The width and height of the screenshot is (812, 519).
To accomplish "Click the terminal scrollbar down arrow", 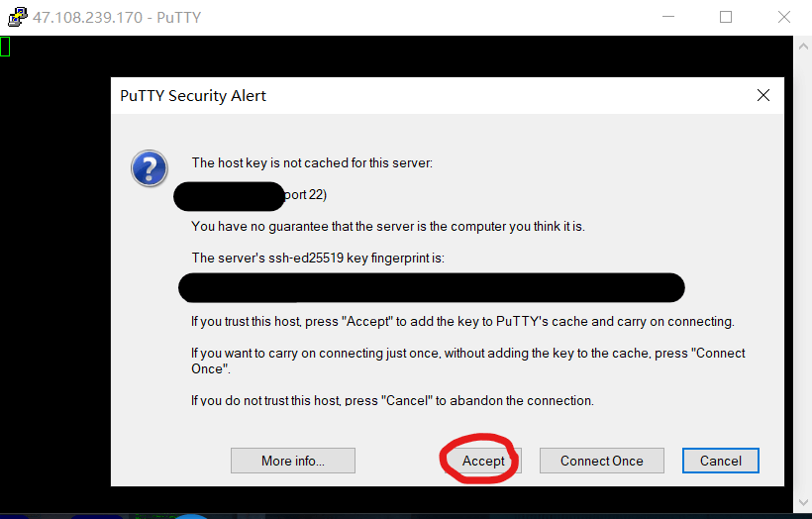I will pyautogui.click(x=803, y=502).
